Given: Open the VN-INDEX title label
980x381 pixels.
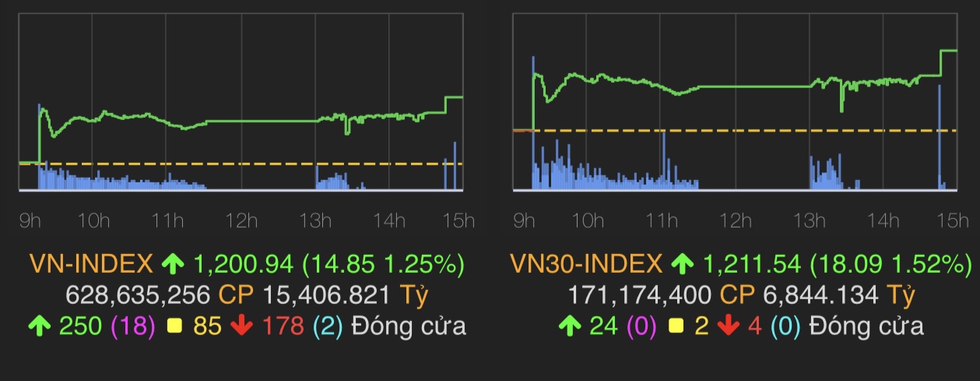Looking at the screenshot, I should (91, 265).
